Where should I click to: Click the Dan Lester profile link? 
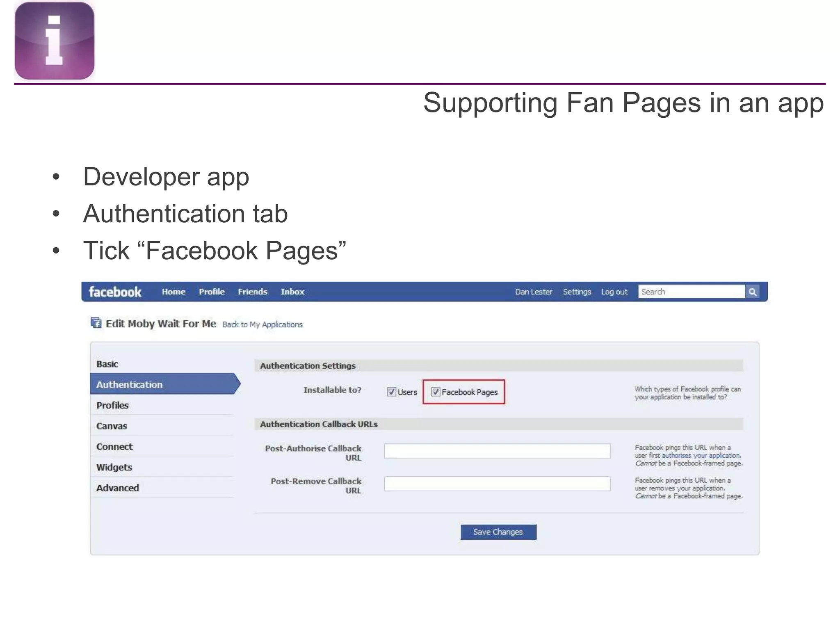[x=534, y=292]
